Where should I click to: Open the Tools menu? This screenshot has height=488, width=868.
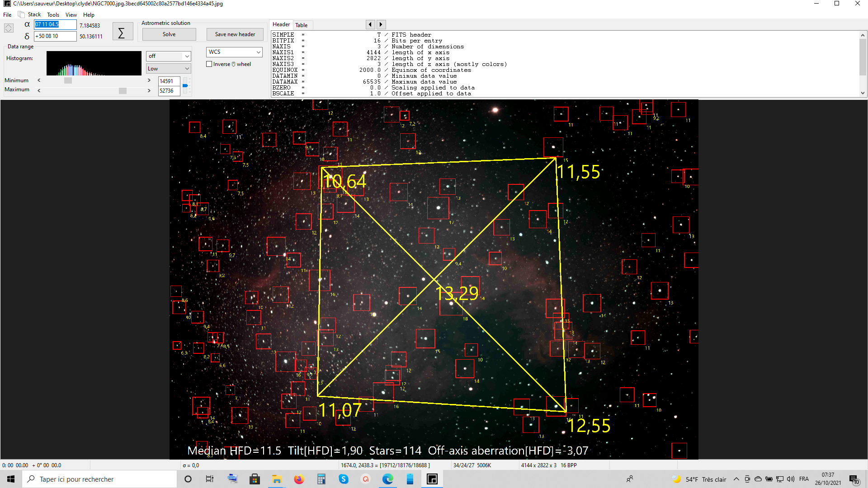point(53,14)
